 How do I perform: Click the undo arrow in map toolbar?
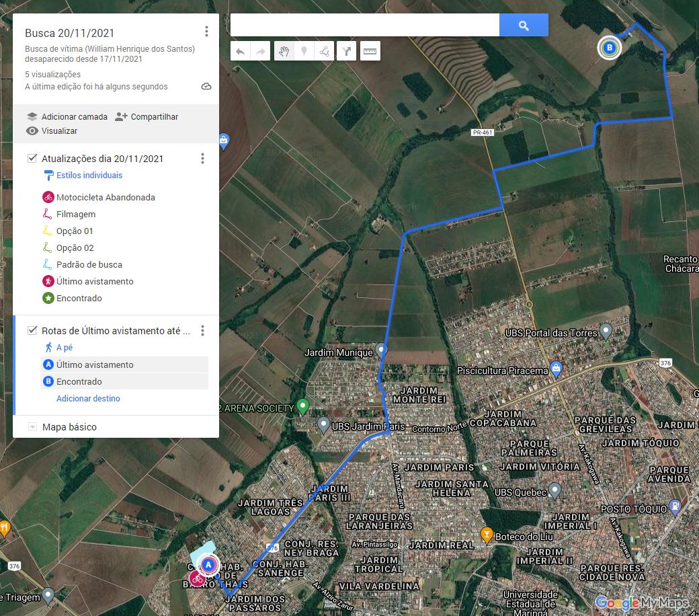(241, 51)
